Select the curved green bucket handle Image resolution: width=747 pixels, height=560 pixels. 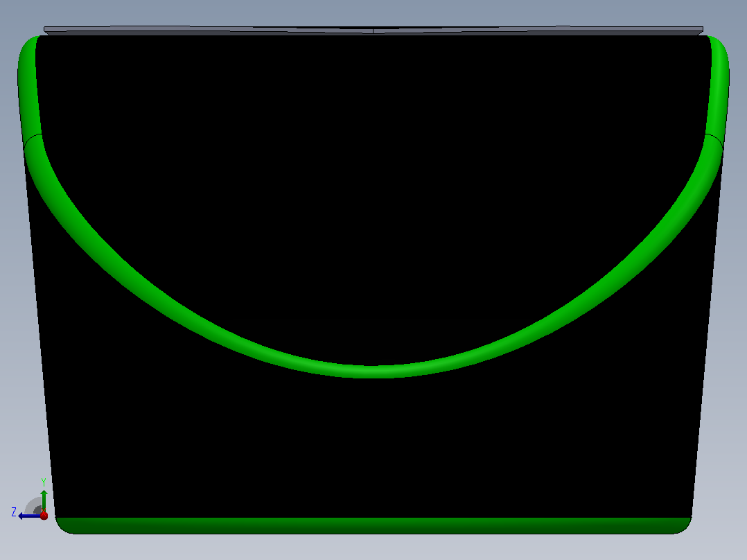(373, 371)
